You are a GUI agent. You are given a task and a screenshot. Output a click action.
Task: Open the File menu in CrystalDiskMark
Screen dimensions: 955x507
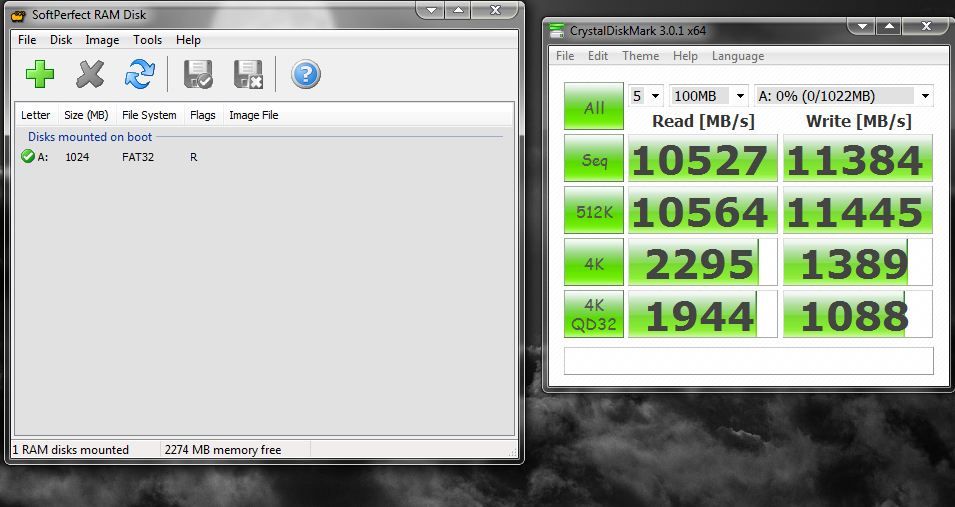click(x=565, y=55)
